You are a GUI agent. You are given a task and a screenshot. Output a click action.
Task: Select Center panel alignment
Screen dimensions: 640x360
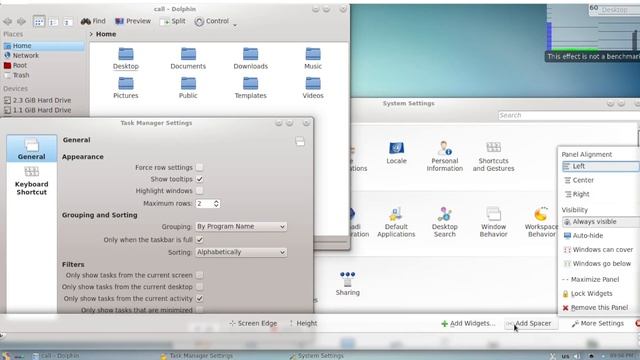coord(579,180)
